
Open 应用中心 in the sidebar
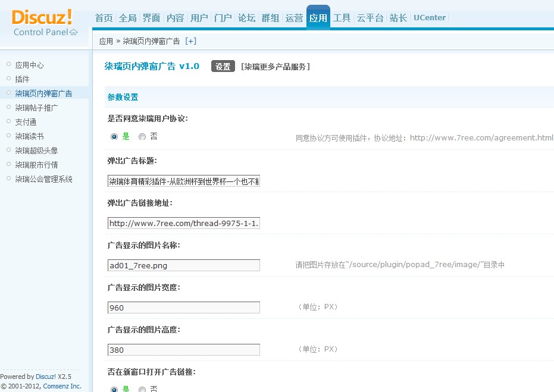(29, 65)
